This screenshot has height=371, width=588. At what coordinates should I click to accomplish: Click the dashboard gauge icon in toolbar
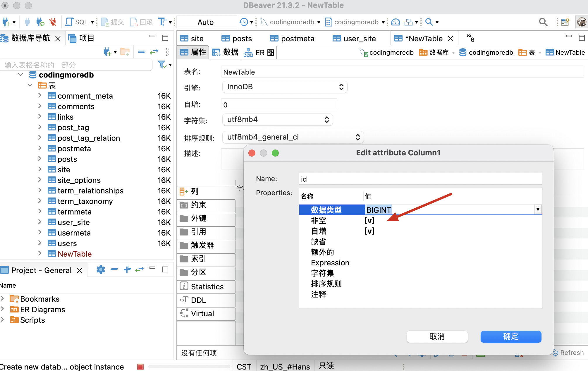396,22
